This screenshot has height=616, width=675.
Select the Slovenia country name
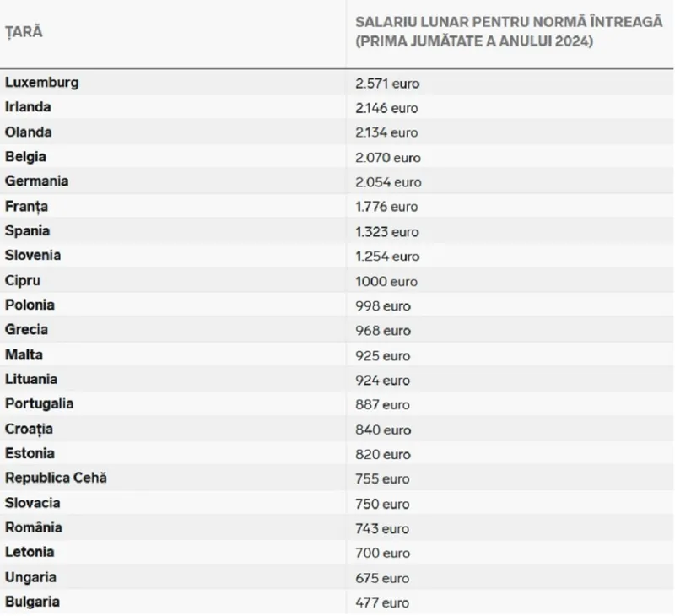(x=33, y=256)
